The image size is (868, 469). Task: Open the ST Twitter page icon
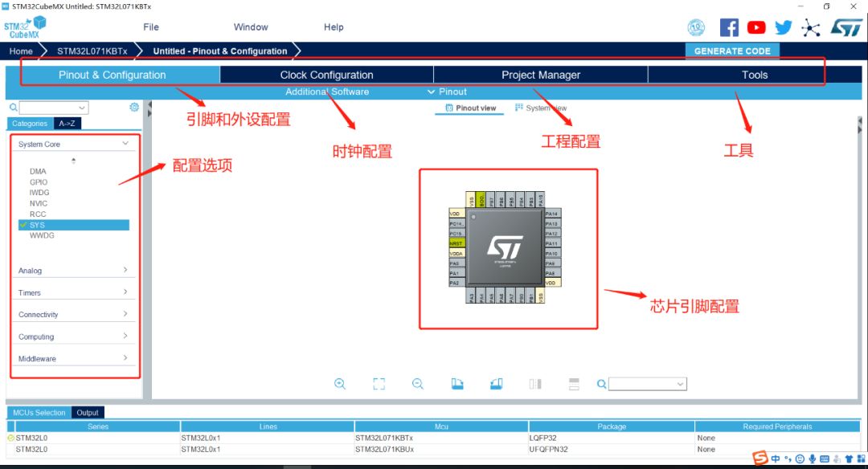pyautogui.click(x=784, y=27)
